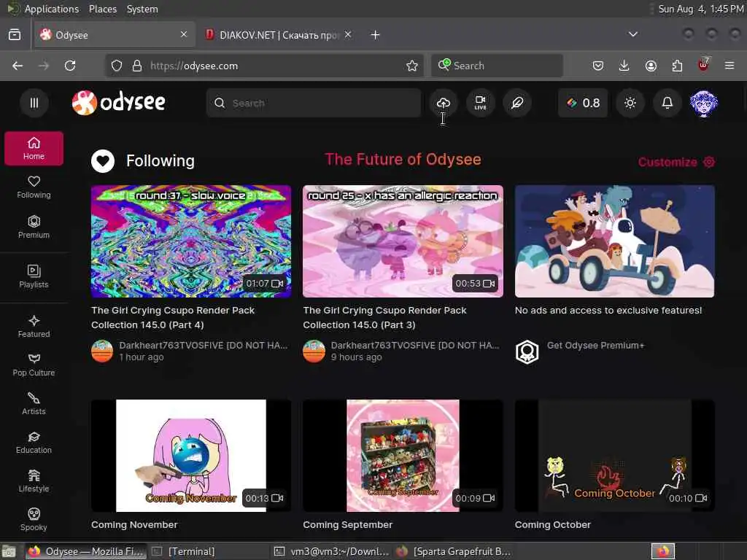Image resolution: width=747 pixels, height=560 pixels.
Task: Open video title Collection 145.0 (Part 4)
Action: tap(173, 318)
